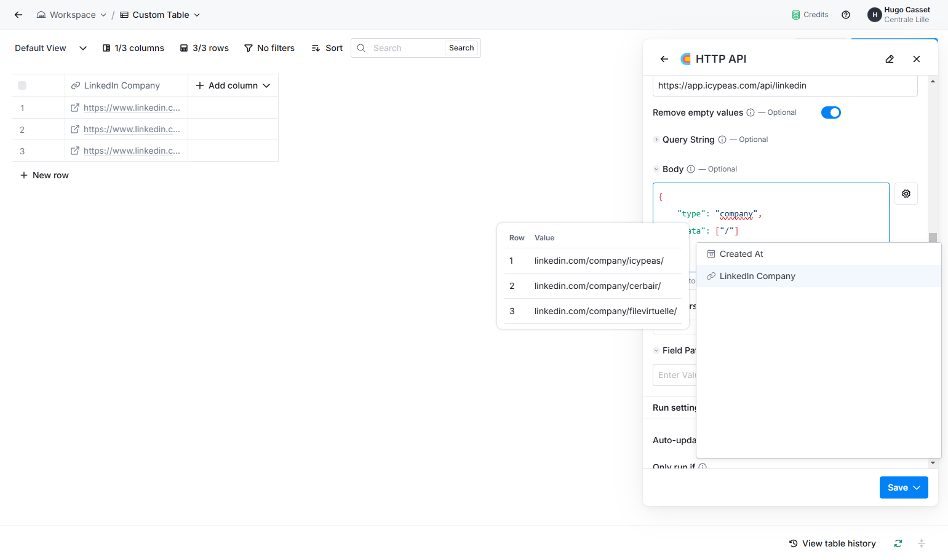Choose Created At from the column list
Screen dimensions: 948x560
(819, 254)
